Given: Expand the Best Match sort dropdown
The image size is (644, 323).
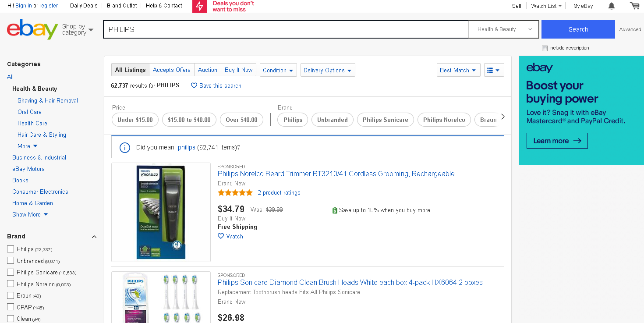Looking at the screenshot, I should click(x=458, y=70).
